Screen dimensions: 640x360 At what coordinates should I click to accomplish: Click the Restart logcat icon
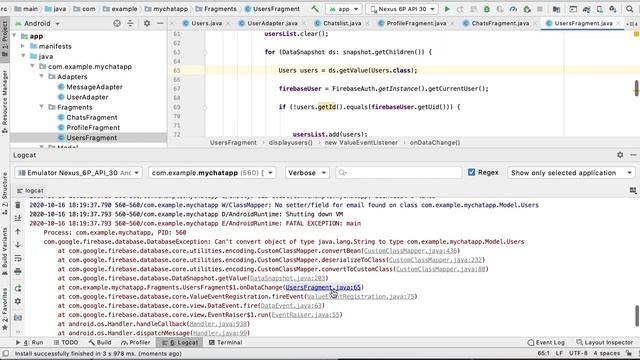coord(18,288)
